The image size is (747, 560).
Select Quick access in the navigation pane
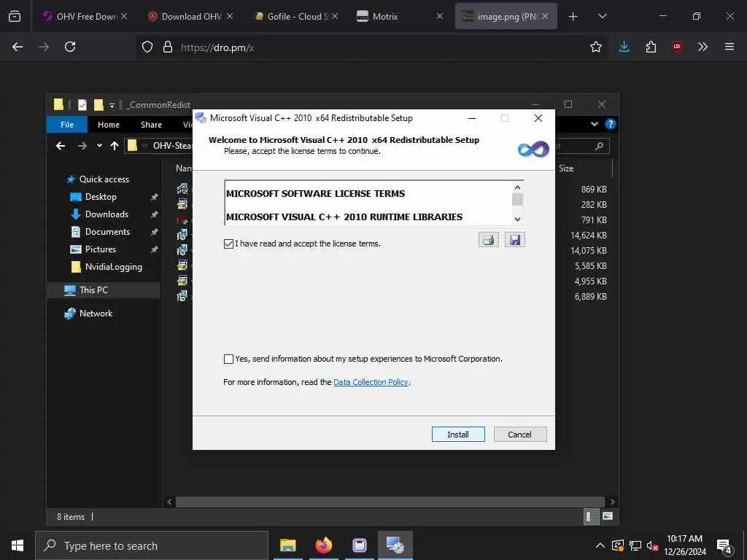coord(104,179)
